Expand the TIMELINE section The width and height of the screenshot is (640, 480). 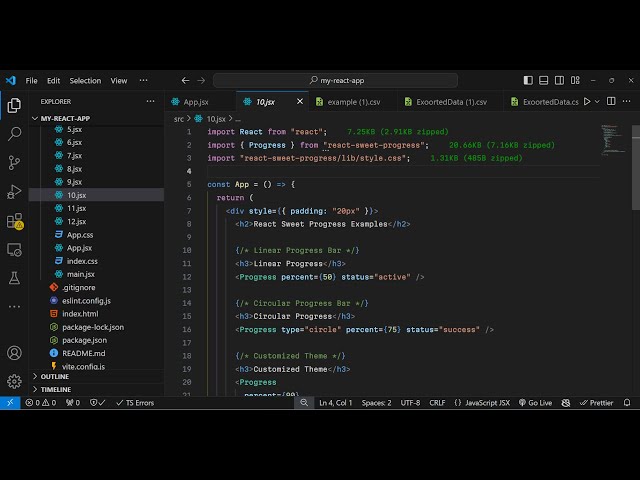point(56,389)
